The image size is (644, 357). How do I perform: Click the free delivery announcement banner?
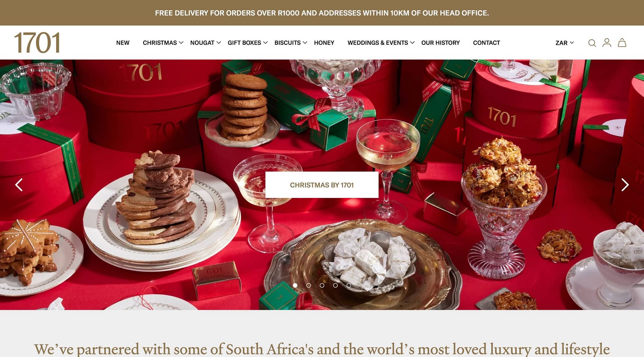(x=322, y=13)
